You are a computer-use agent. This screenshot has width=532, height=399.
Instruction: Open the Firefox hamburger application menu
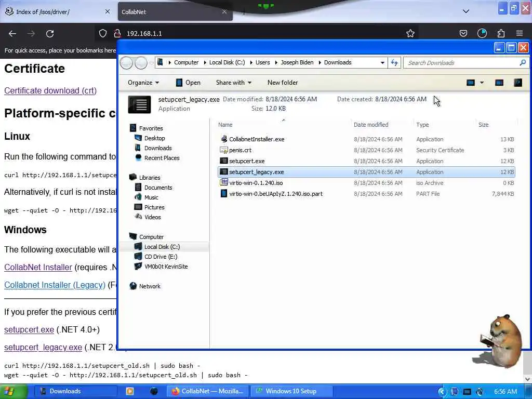click(520, 33)
